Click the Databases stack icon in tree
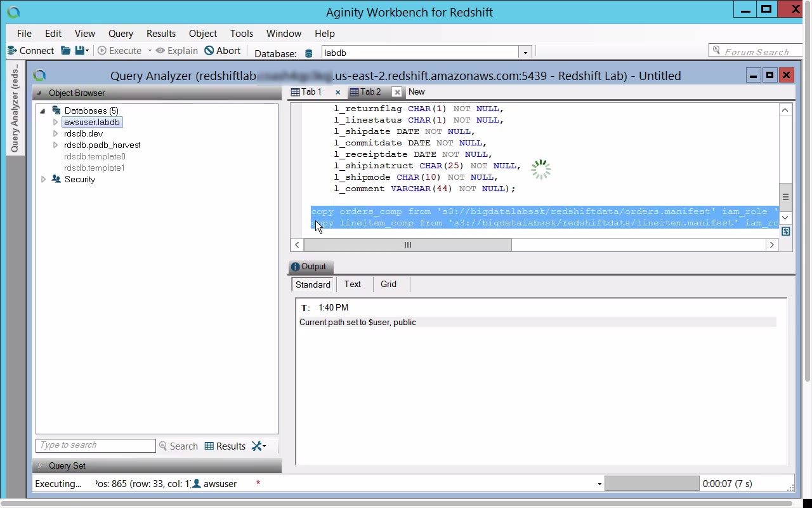 coord(56,110)
